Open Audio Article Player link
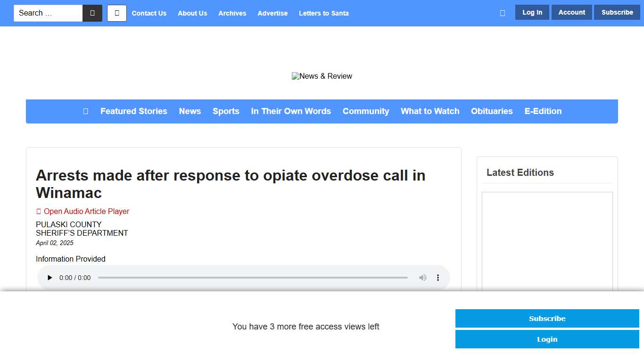The image size is (644, 362). (86, 211)
